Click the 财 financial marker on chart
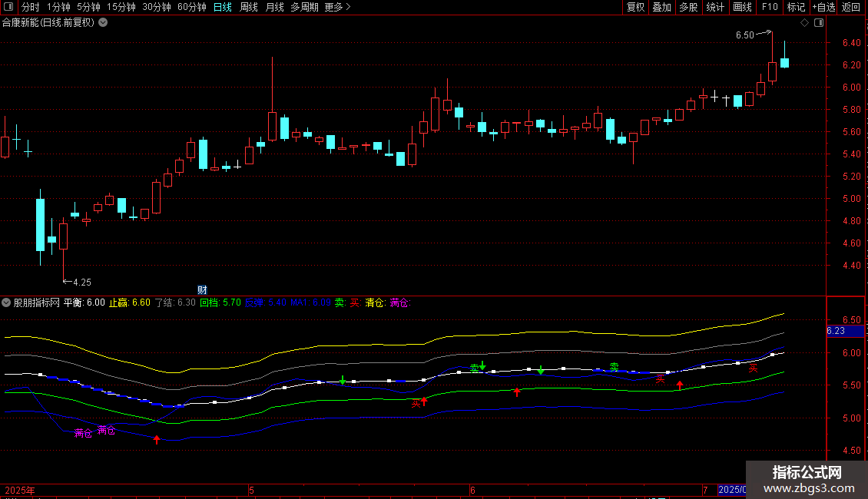 (202, 290)
